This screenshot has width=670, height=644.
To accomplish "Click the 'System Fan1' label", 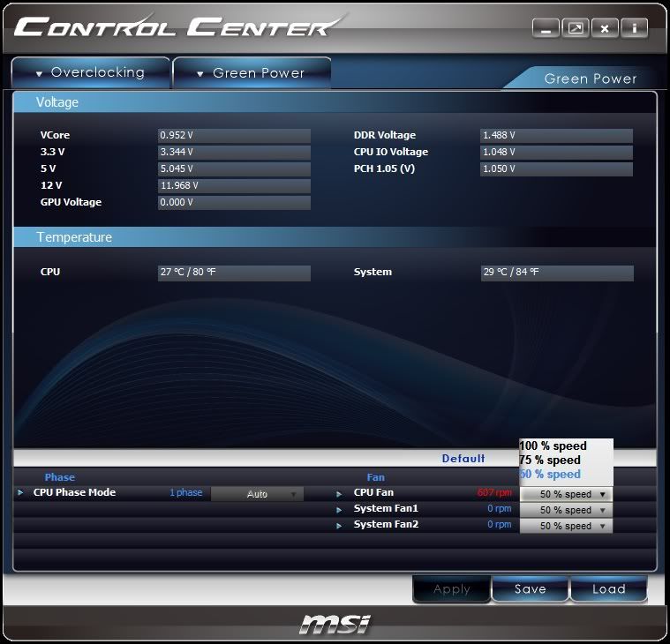I will tap(386, 509).
